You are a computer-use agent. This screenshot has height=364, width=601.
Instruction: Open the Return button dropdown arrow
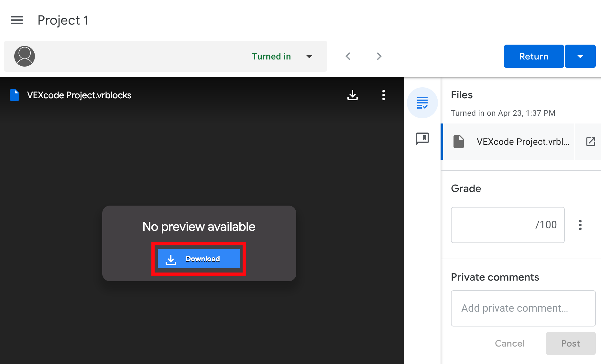click(x=580, y=56)
